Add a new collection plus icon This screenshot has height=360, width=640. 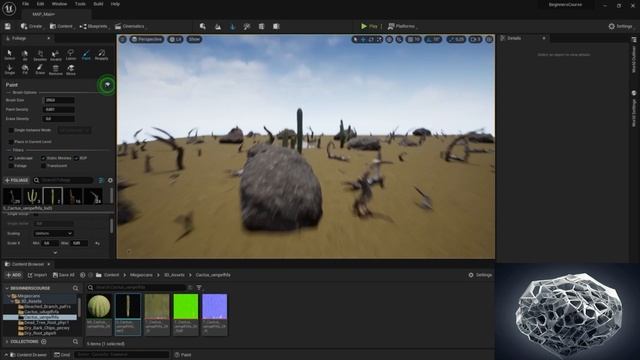point(44,342)
